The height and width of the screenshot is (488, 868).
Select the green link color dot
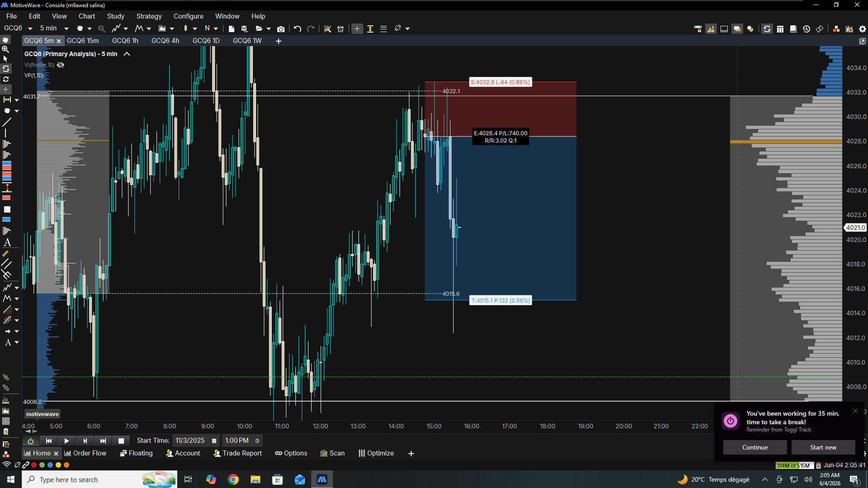point(42,465)
